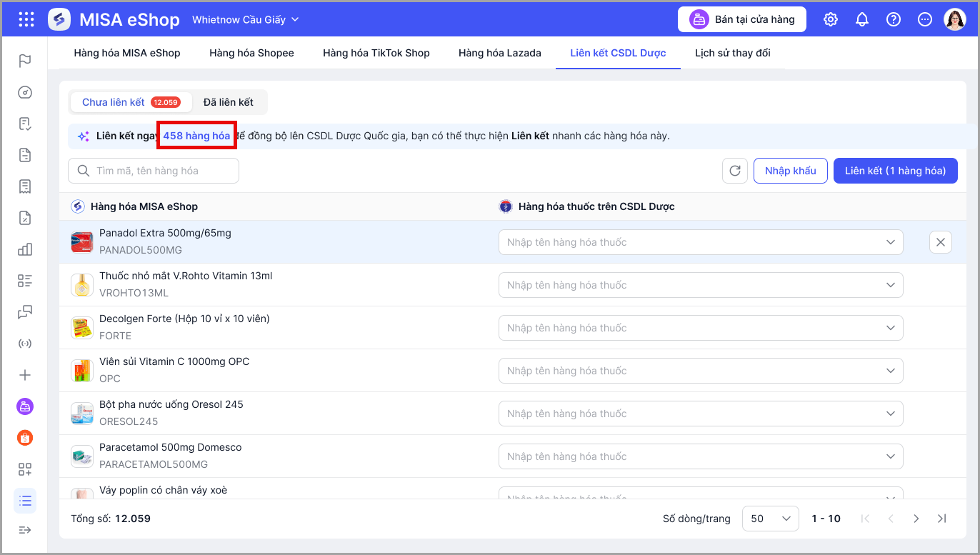Go to the previous page of results
Viewport: 980px width, 555px height.
(x=891, y=519)
